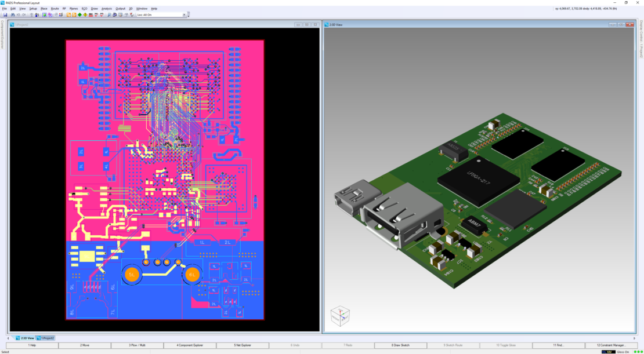This screenshot has width=644, height=354.
Task: Open the Route menu
Action: [55, 9]
